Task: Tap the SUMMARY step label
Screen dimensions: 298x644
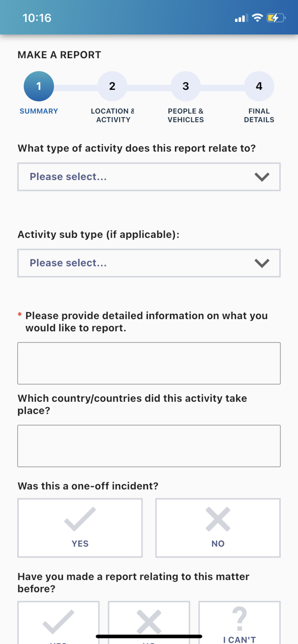Action: tap(39, 111)
